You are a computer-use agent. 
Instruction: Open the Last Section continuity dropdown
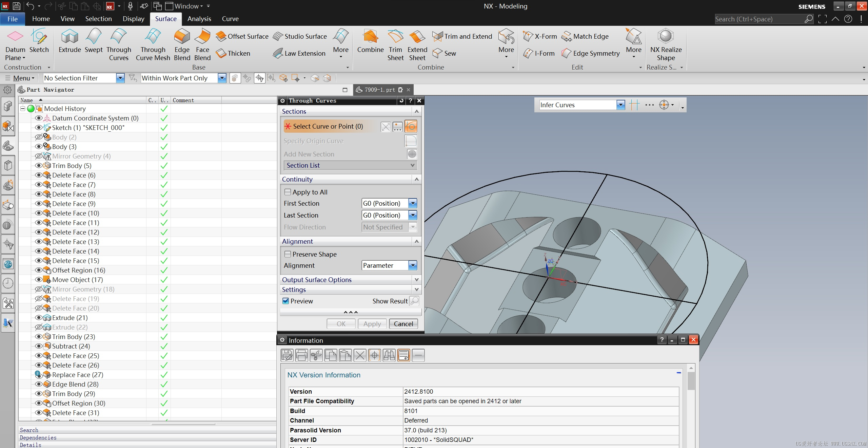[x=413, y=215]
